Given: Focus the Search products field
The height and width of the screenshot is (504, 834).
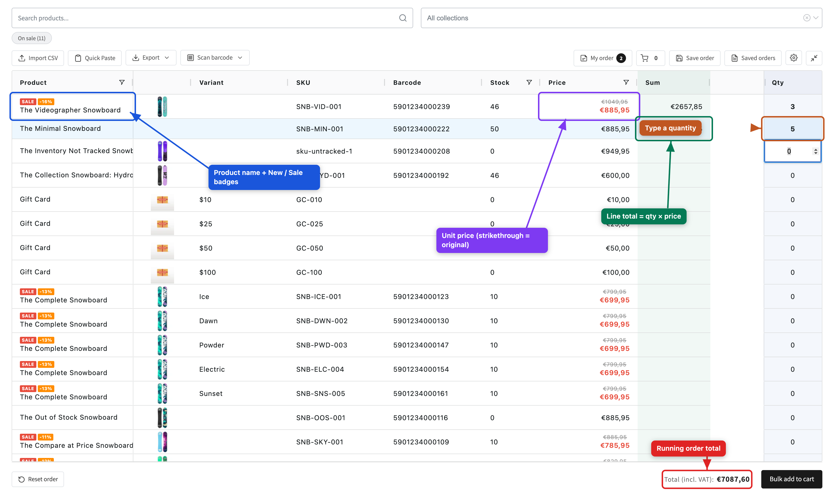Looking at the screenshot, I should (x=212, y=18).
